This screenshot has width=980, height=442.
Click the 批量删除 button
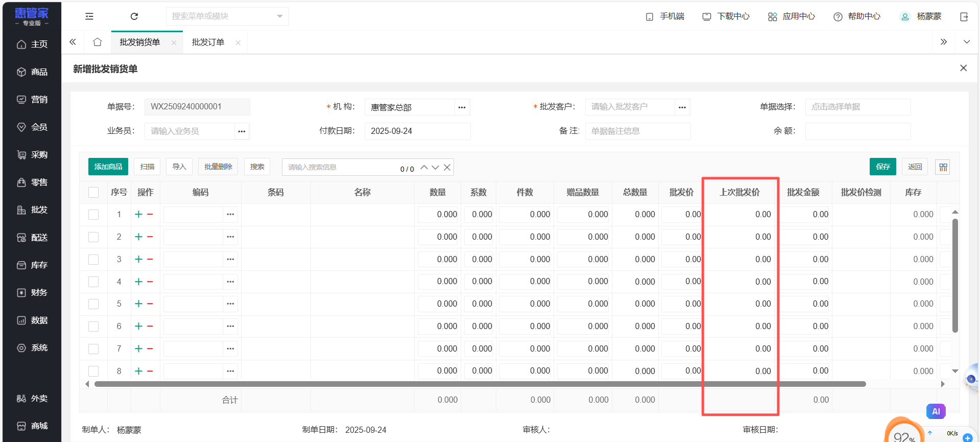pyautogui.click(x=218, y=167)
